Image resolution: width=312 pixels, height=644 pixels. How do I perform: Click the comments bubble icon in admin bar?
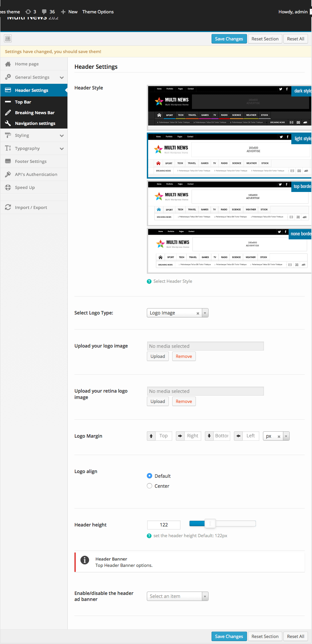point(44,12)
